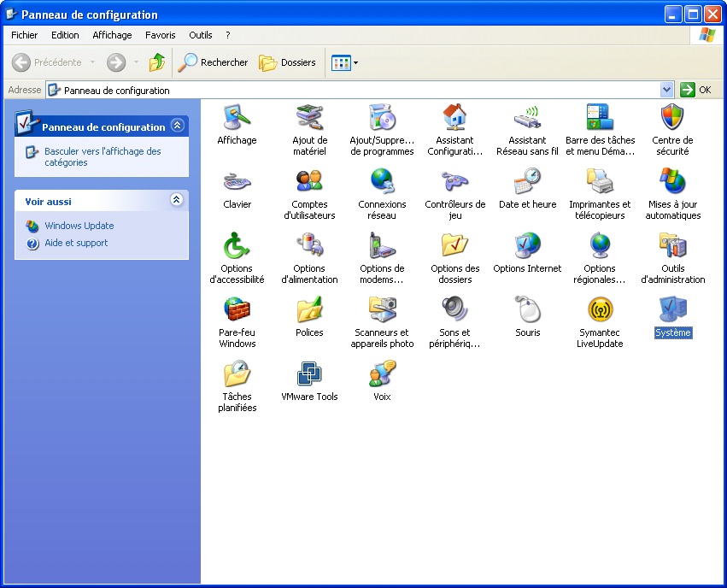Open the Affichage menu
727x588 pixels.
(112, 35)
